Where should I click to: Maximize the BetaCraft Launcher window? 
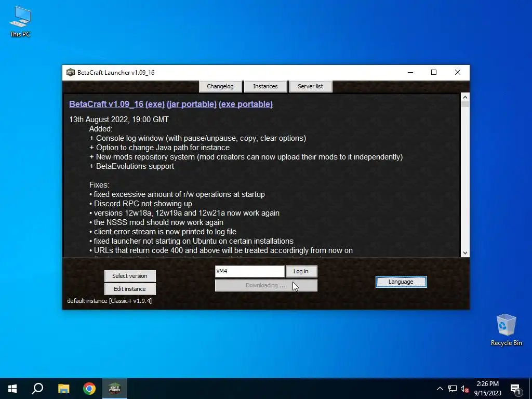click(434, 72)
